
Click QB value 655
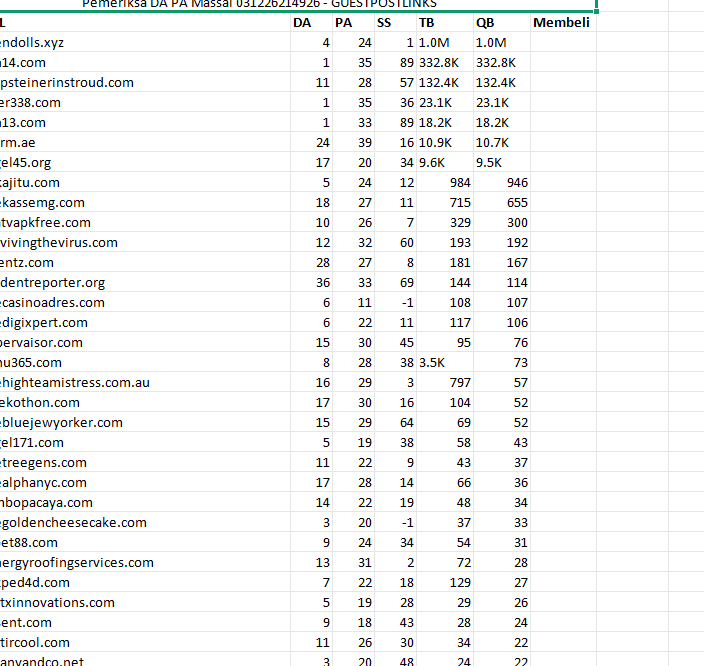pyautogui.click(x=502, y=202)
